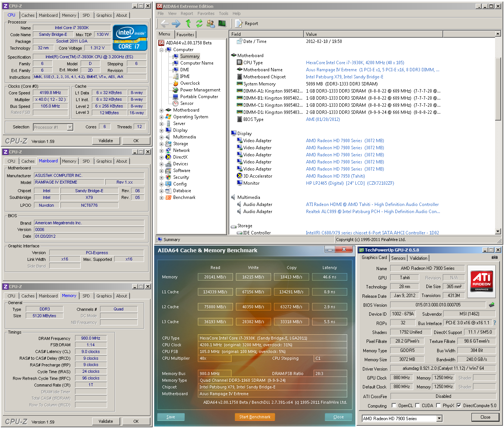Open the AIDA64 monitor diagnostics toolbar icon
Image resolution: width=504 pixels, height=428 pixels.
[x=222, y=24]
